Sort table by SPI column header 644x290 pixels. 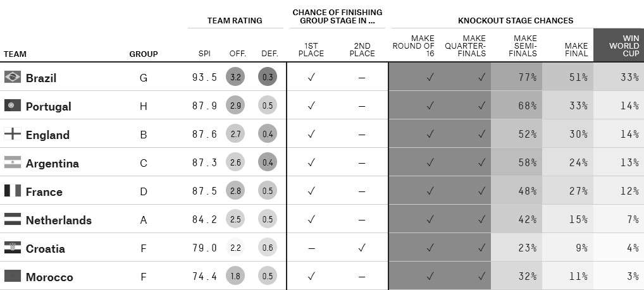(x=204, y=54)
